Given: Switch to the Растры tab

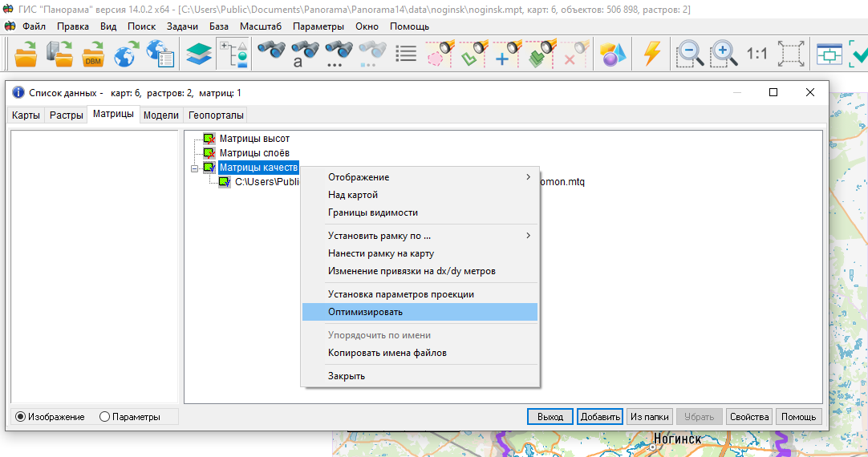Looking at the screenshot, I should [67, 115].
